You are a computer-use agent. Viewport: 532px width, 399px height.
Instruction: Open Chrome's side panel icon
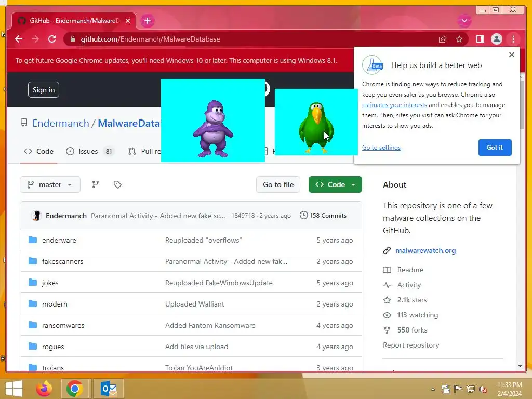[x=480, y=39]
